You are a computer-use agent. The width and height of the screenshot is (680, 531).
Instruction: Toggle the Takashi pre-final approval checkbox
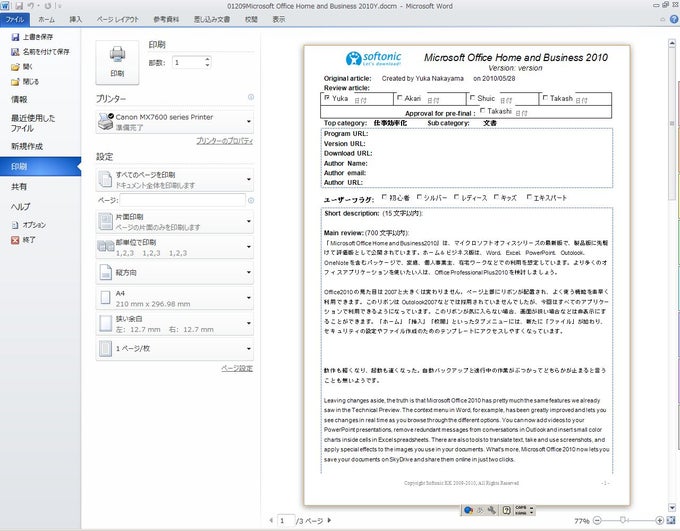click(482, 111)
